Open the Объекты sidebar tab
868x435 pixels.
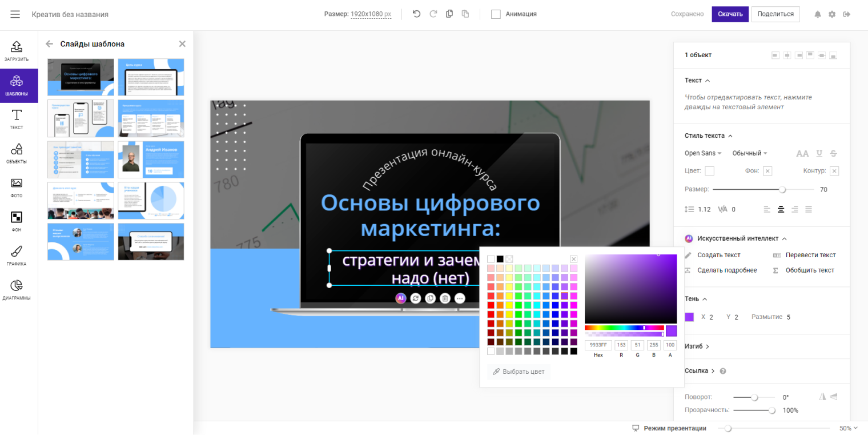click(17, 154)
